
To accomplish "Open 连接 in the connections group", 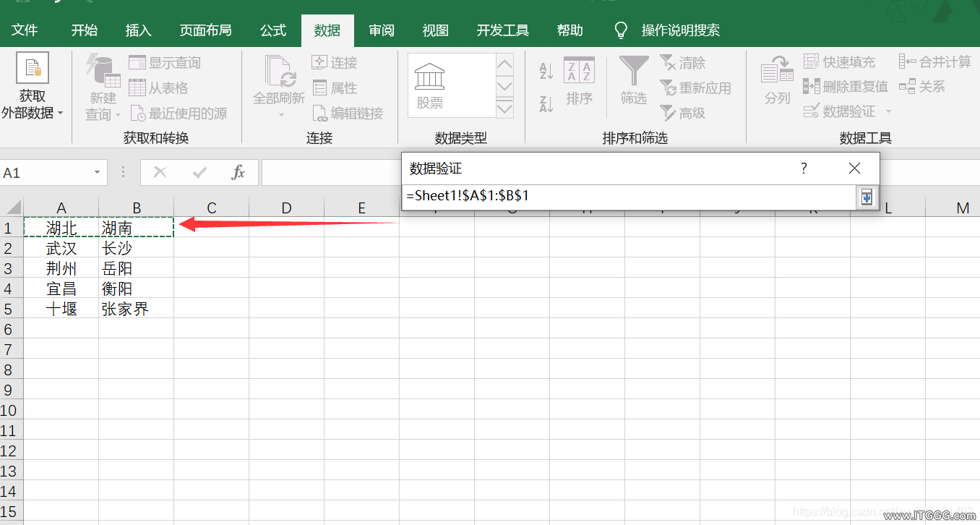I will click(x=335, y=63).
